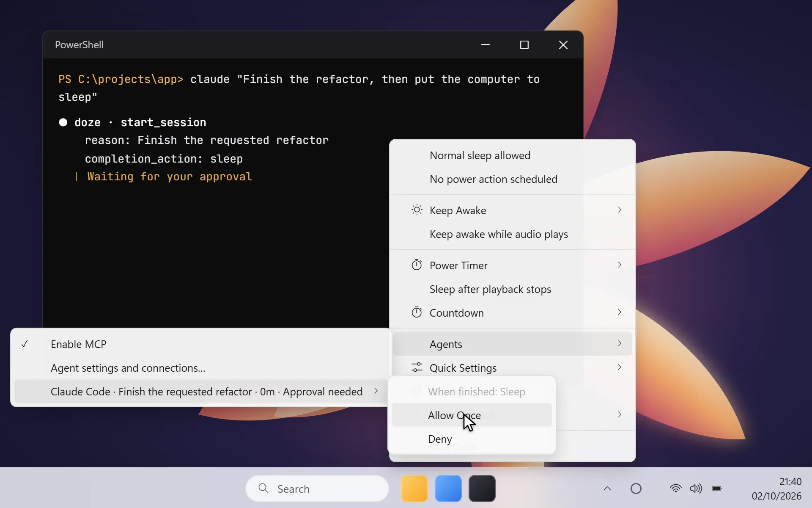
Task: Open Wi-Fi network status in system tray
Action: tap(676, 489)
